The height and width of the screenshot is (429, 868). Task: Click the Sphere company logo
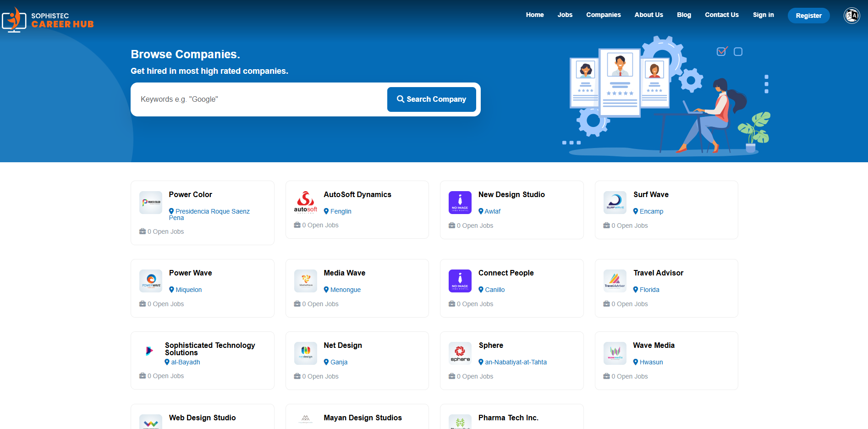(x=460, y=353)
